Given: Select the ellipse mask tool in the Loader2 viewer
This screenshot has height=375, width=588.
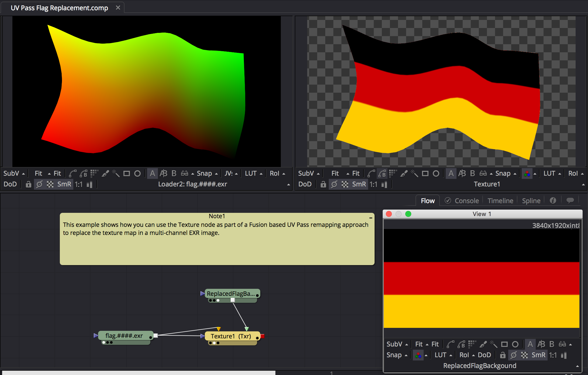Looking at the screenshot, I should pyautogui.click(x=137, y=173).
